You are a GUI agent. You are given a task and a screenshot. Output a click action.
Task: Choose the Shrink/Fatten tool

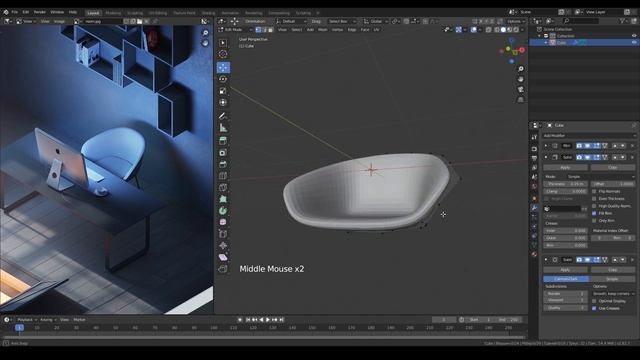[223, 246]
